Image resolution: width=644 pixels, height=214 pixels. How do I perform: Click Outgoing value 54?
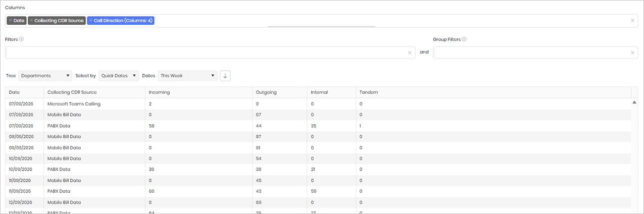pos(259,158)
